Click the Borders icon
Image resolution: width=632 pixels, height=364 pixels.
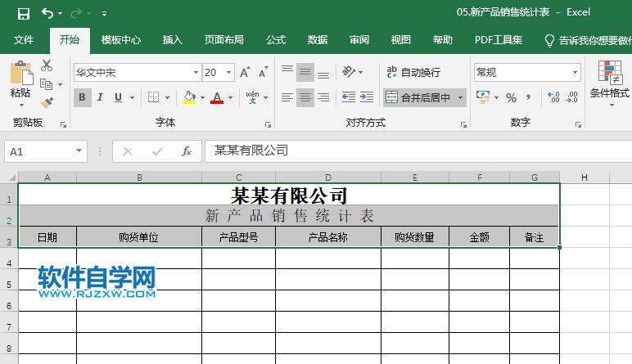point(154,97)
